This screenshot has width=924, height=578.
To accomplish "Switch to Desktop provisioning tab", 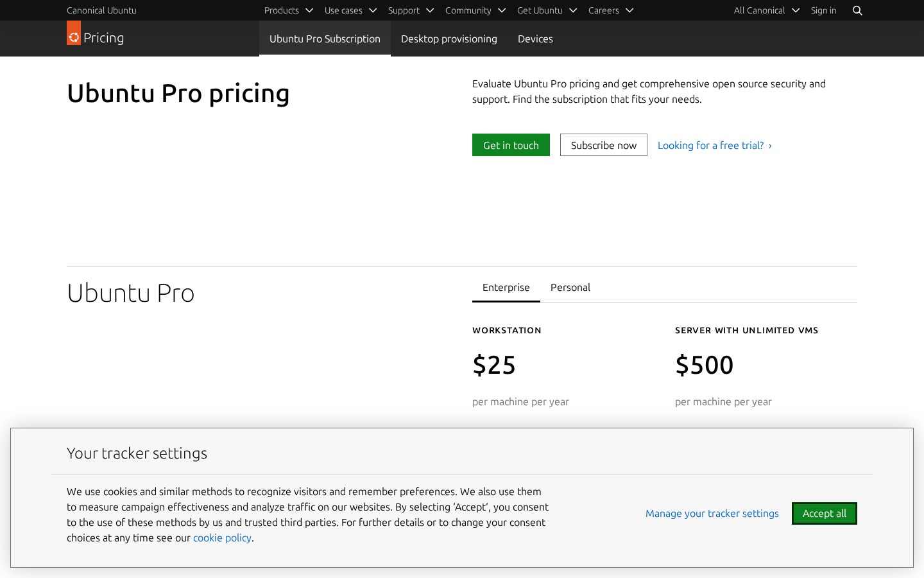I will [449, 39].
